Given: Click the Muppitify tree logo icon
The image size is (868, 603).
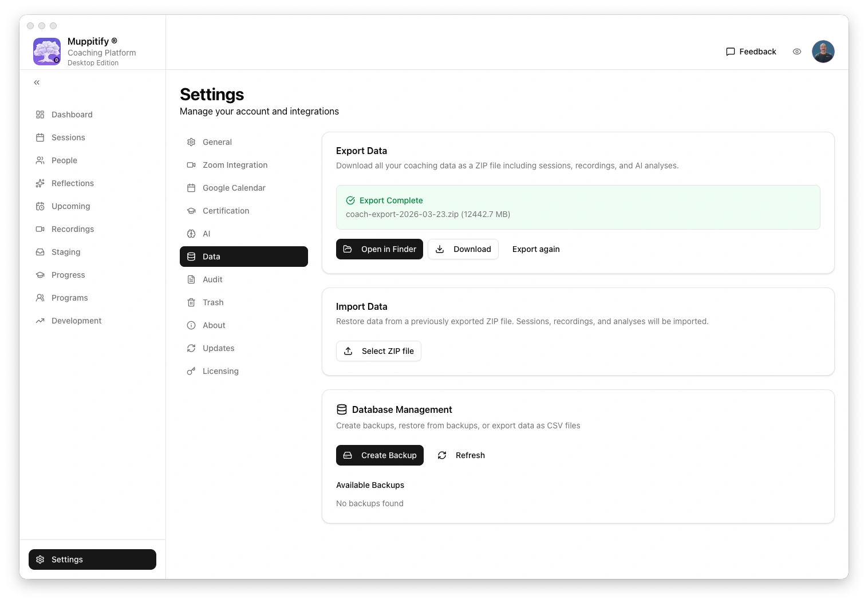Looking at the screenshot, I should (47, 52).
